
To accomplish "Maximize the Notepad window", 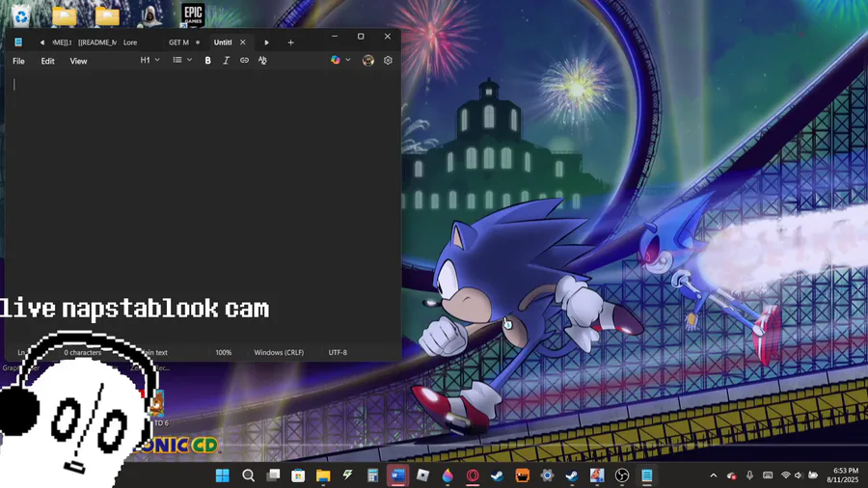I will tap(361, 37).
